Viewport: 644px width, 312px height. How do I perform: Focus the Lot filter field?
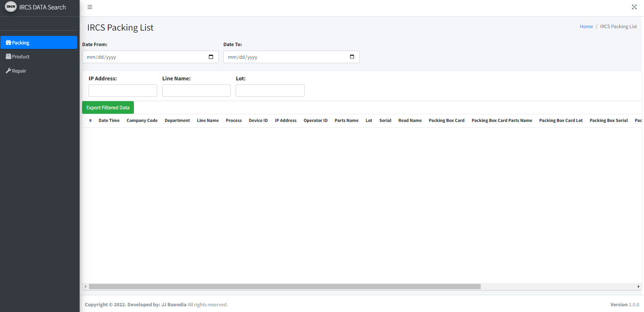click(x=270, y=91)
